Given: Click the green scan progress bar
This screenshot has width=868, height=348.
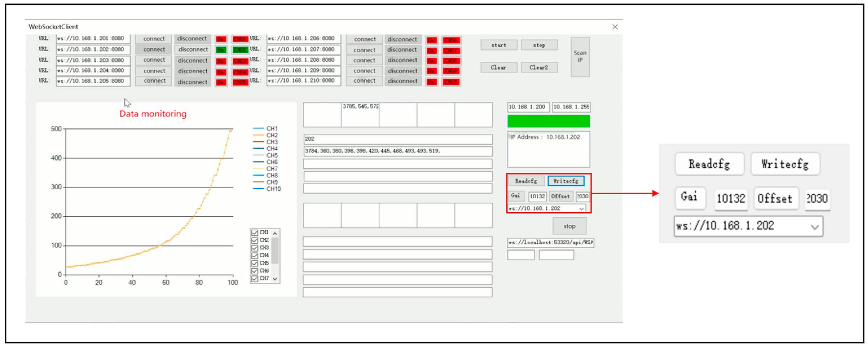Looking at the screenshot, I should click(x=548, y=121).
